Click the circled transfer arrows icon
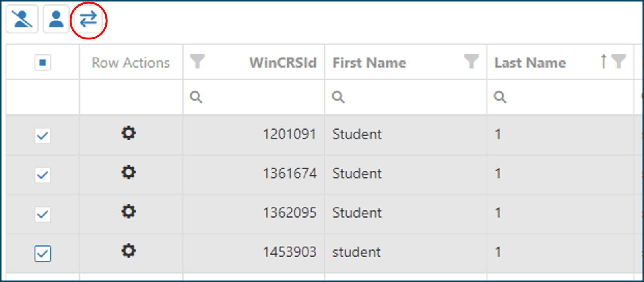 pyautogui.click(x=88, y=19)
